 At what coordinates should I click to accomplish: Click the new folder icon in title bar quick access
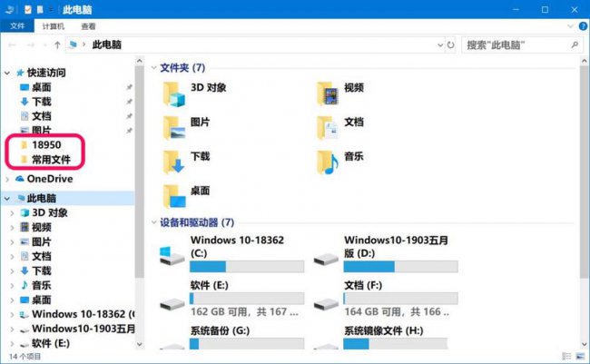pyautogui.click(x=40, y=9)
